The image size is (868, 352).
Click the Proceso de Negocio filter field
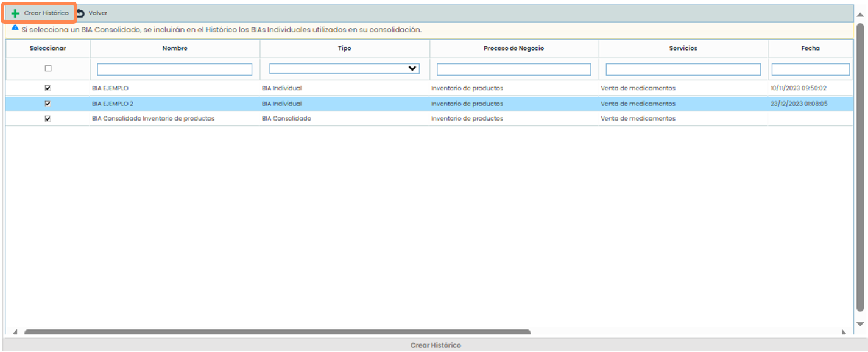click(x=513, y=69)
